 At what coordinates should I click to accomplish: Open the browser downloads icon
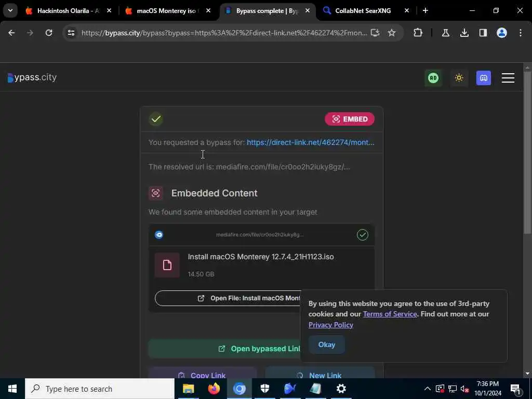pos(464,33)
